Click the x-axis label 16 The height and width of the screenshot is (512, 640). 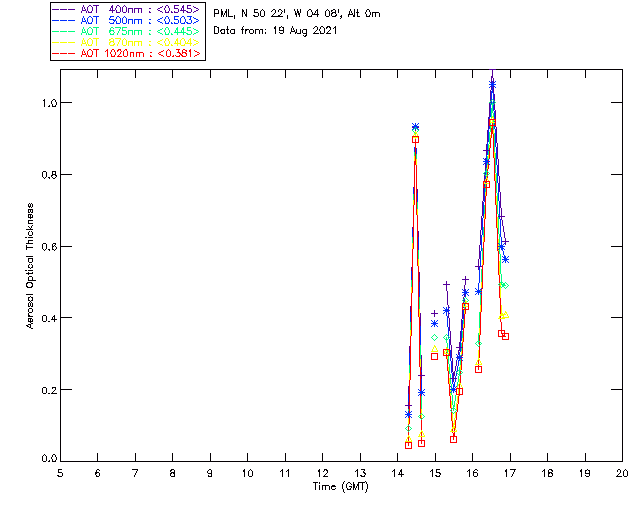[x=473, y=473]
